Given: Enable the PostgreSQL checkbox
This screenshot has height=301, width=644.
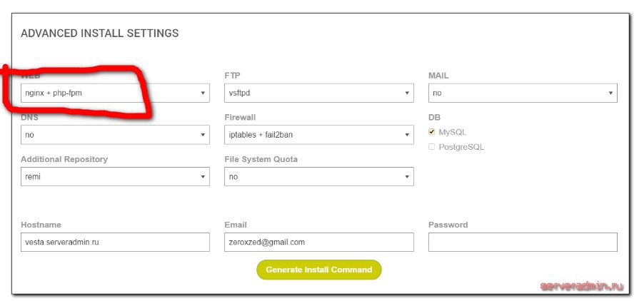Looking at the screenshot, I should [431, 147].
